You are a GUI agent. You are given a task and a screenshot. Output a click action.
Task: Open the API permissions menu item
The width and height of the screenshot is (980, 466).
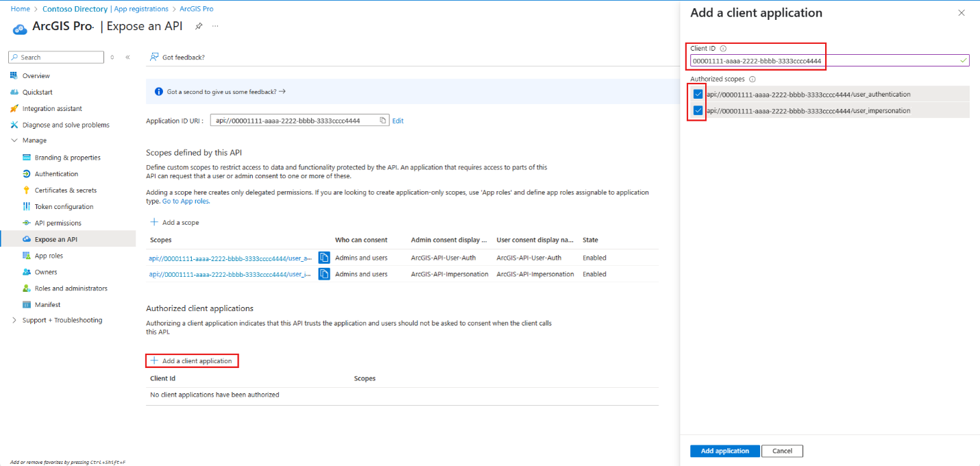[x=58, y=223]
